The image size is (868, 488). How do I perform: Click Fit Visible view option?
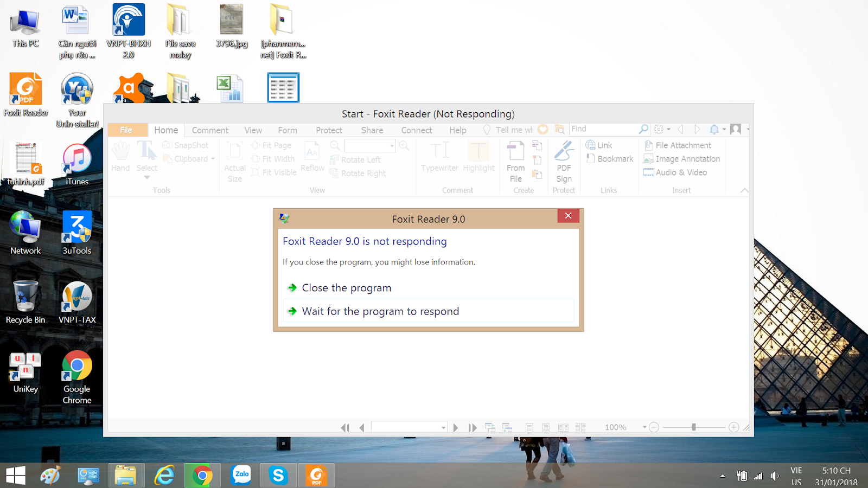[x=274, y=172]
